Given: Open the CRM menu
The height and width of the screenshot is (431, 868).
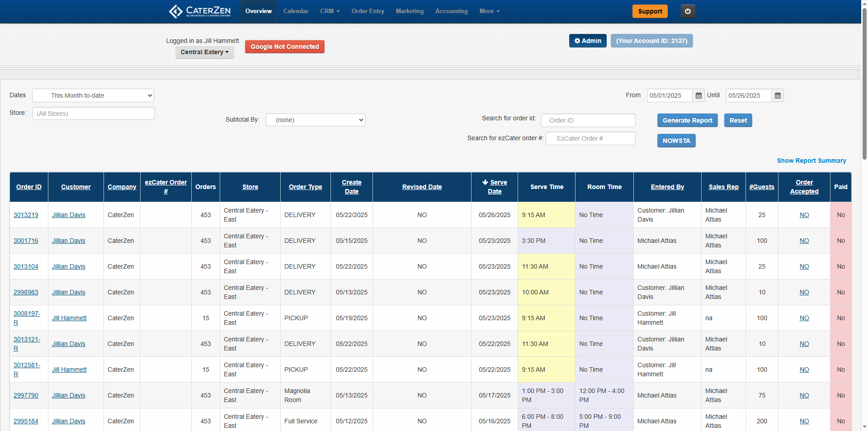Looking at the screenshot, I should point(330,11).
